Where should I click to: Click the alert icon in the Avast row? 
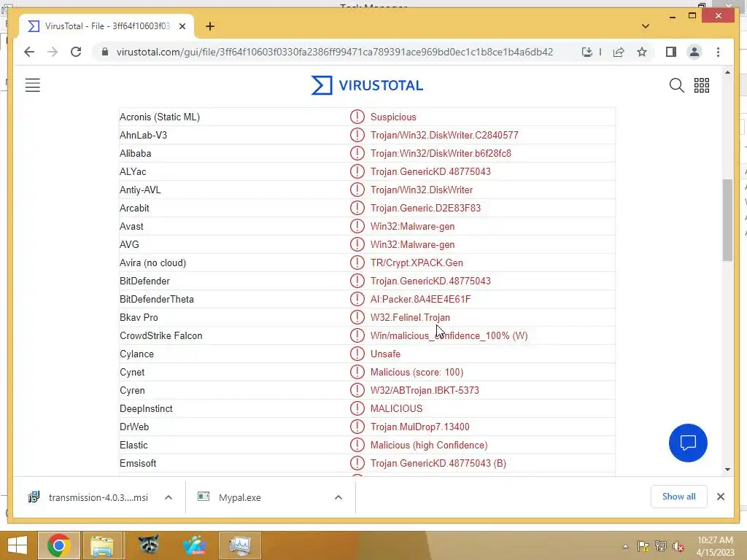click(x=357, y=226)
